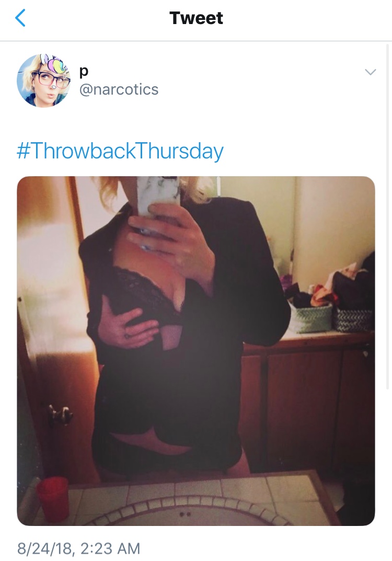Open the profile avatar of user p

(43, 81)
